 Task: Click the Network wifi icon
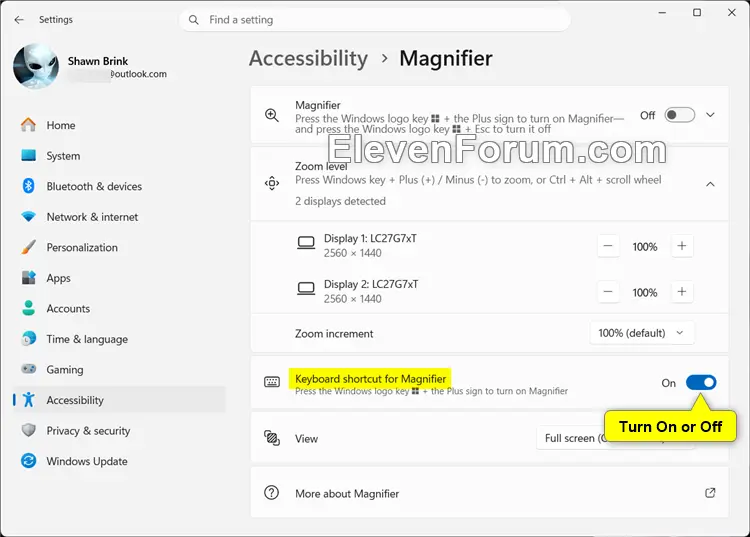pos(28,217)
